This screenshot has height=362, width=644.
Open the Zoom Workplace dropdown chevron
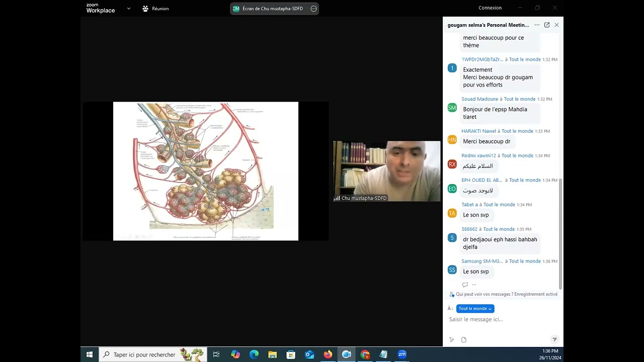pyautogui.click(x=129, y=9)
